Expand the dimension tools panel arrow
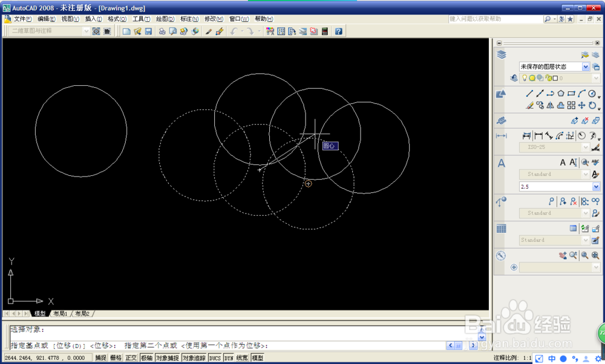Viewport: 605px width, 364px height. 599,139
